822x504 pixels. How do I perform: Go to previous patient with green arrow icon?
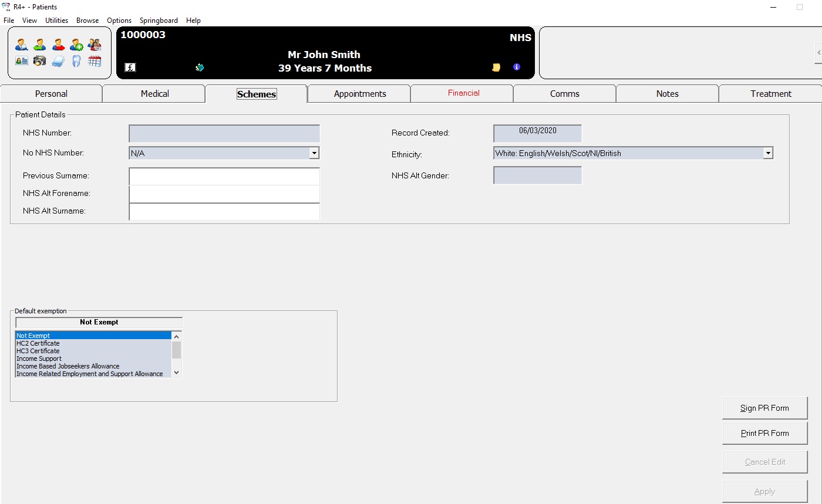click(40, 45)
